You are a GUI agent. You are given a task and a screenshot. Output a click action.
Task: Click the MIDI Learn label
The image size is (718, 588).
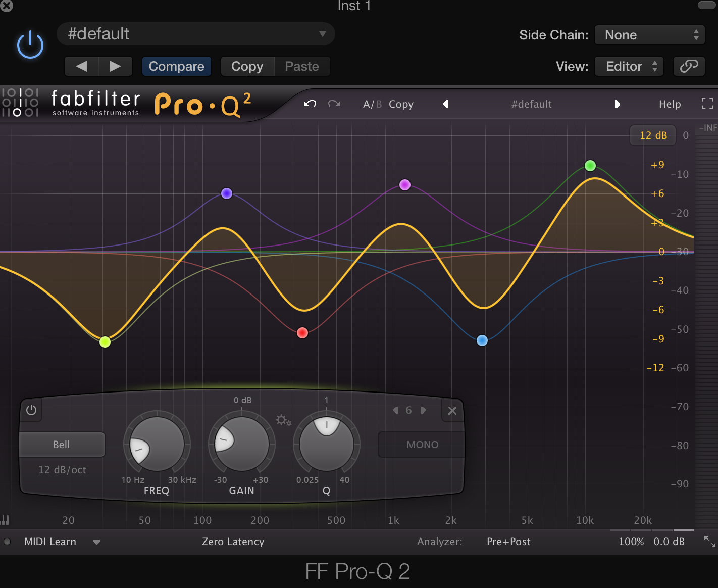(x=50, y=542)
